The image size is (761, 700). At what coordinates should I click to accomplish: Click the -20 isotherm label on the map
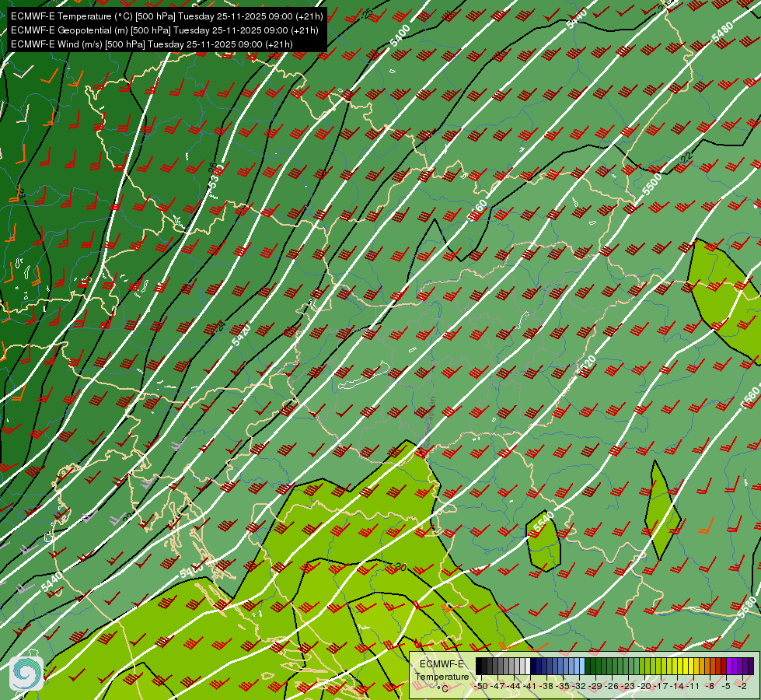point(400,566)
